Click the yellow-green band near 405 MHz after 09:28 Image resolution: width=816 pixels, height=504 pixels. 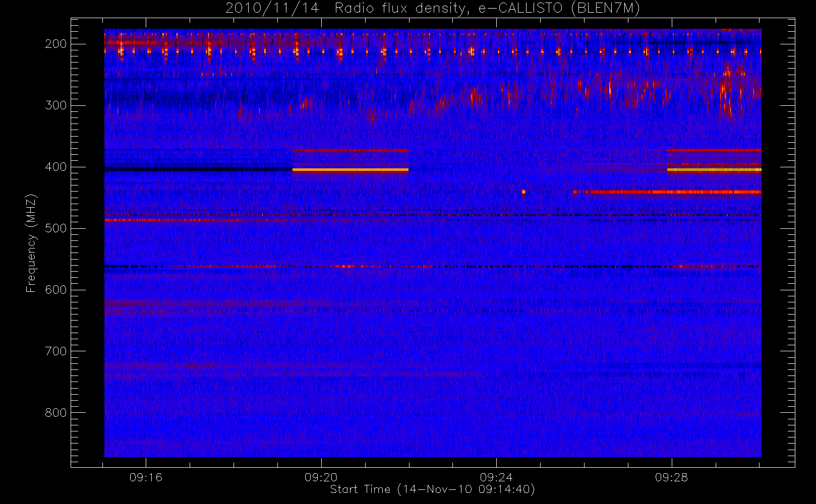(714, 170)
